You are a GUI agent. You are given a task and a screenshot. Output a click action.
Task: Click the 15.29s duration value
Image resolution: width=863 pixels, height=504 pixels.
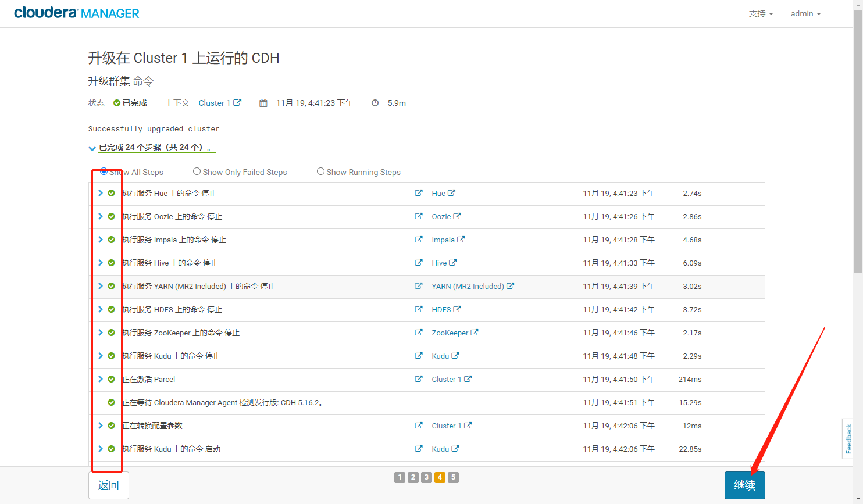690,402
